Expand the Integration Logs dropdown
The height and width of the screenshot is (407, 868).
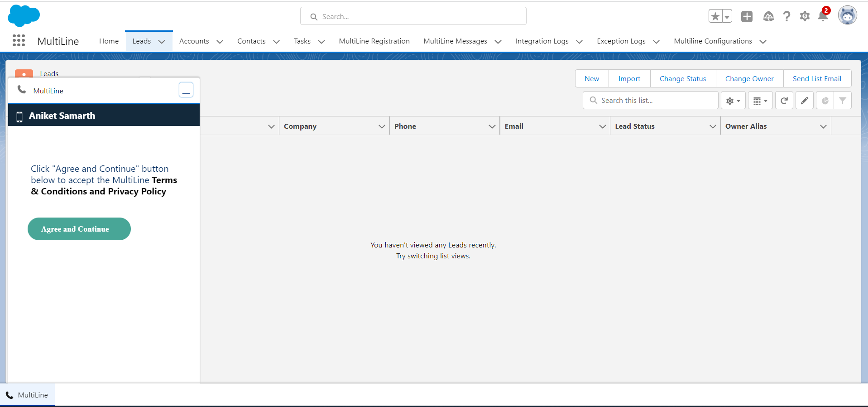579,42
